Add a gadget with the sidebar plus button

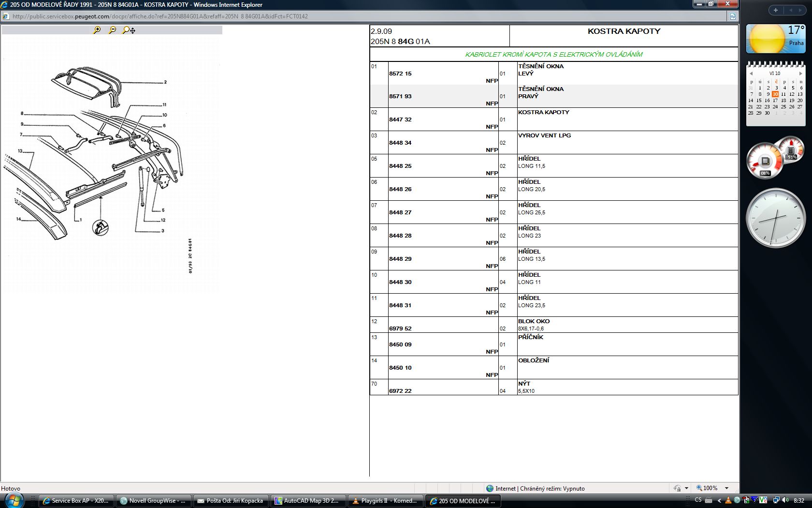point(776,10)
